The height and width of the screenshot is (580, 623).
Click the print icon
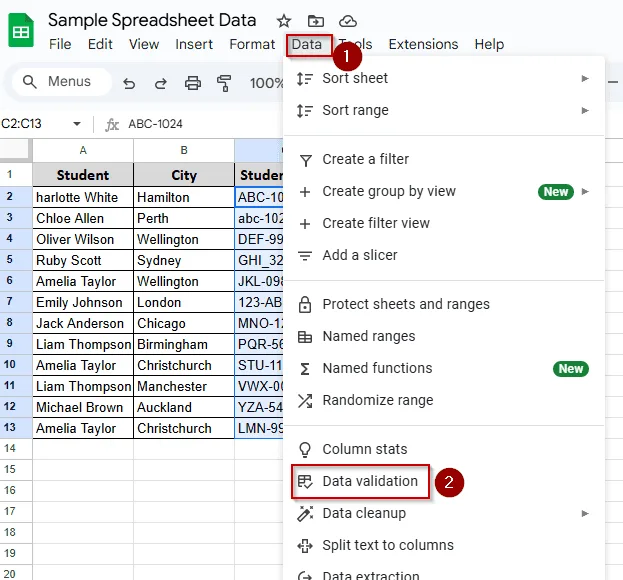(x=193, y=83)
